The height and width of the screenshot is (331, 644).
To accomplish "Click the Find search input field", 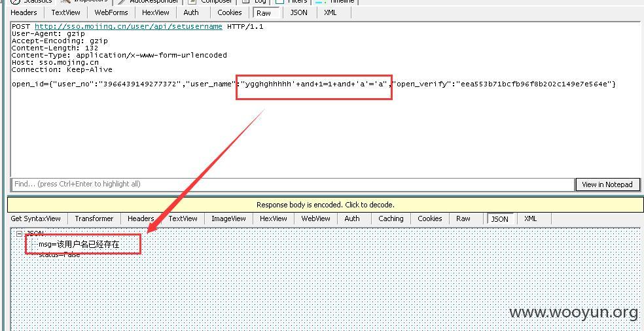I will [293, 184].
